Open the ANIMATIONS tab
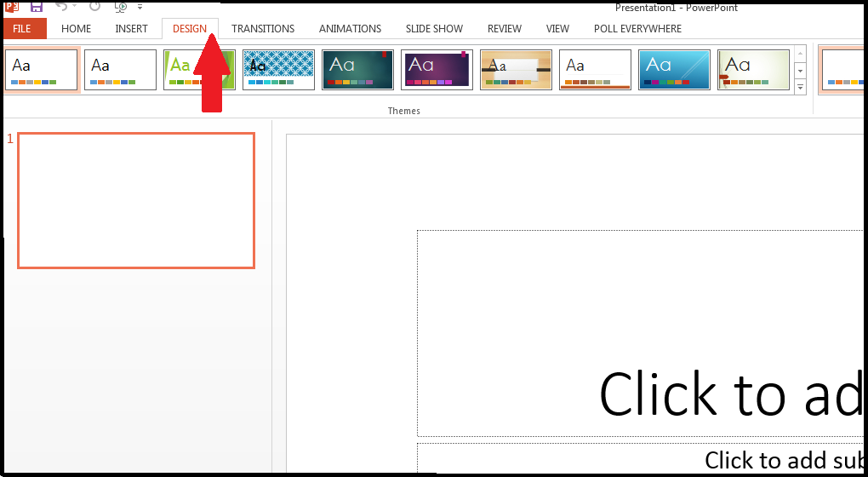 pos(350,29)
